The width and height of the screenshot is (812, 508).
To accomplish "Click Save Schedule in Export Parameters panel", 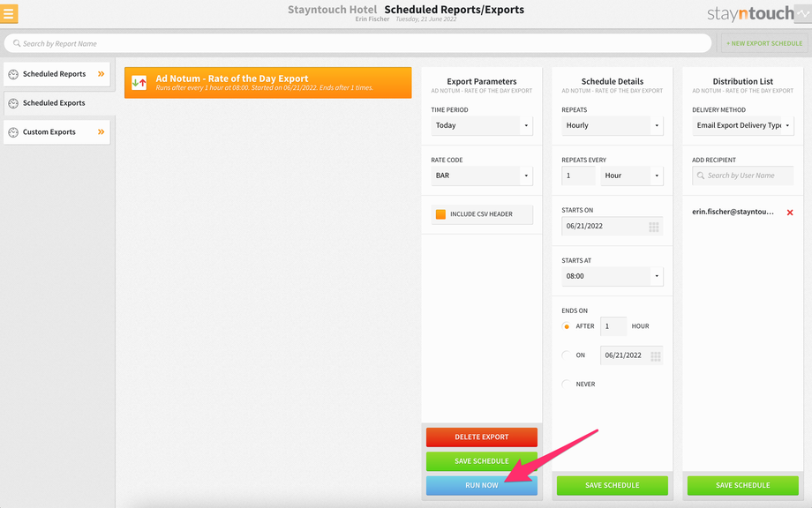I will tap(482, 461).
